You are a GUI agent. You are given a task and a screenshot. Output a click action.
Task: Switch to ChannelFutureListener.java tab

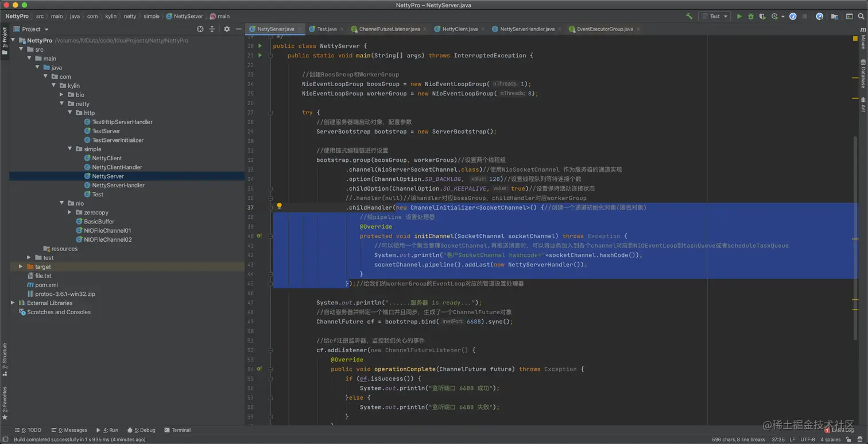click(389, 29)
